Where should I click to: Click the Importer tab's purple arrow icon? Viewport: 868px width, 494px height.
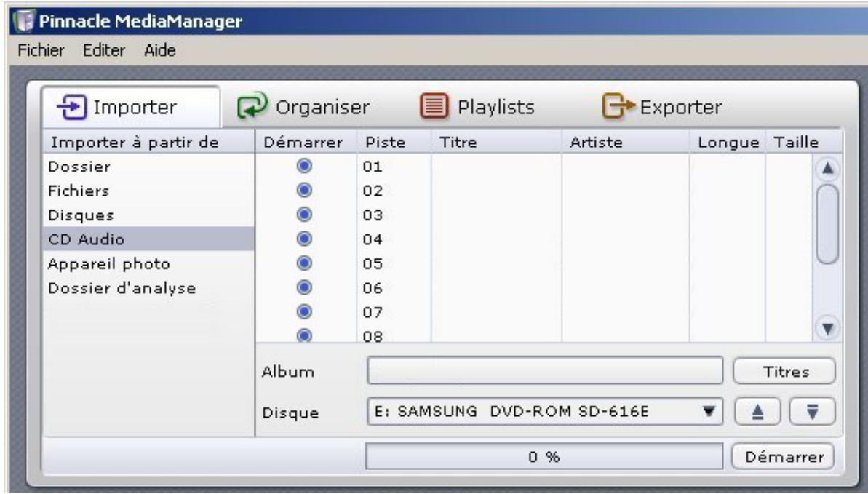pos(72,107)
